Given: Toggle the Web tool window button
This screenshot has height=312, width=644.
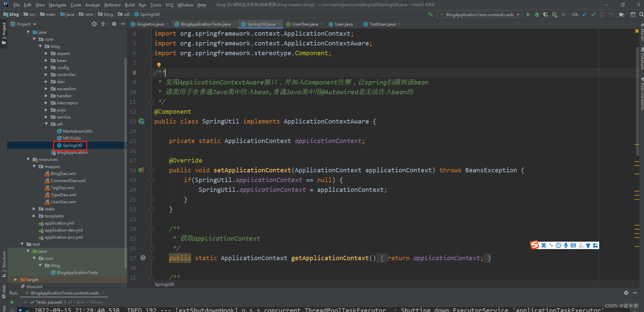Looking at the screenshot, I should click(x=4, y=291).
